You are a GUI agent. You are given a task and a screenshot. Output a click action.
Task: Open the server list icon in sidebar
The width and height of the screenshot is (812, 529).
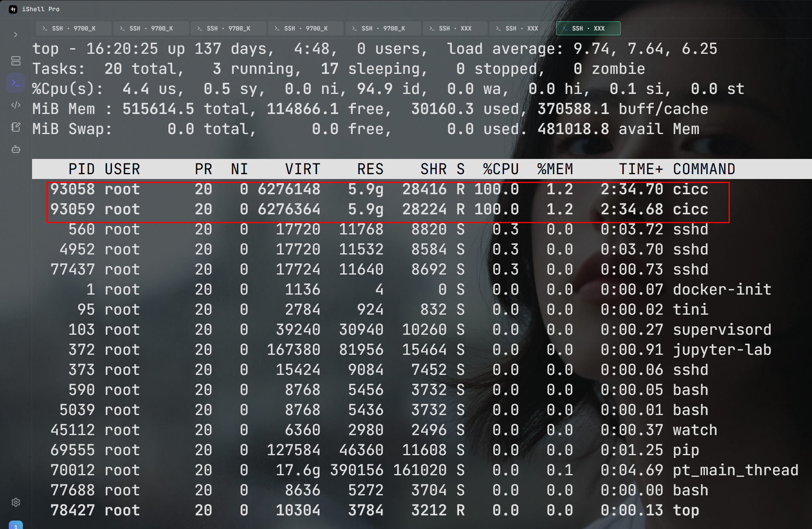point(16,61)
